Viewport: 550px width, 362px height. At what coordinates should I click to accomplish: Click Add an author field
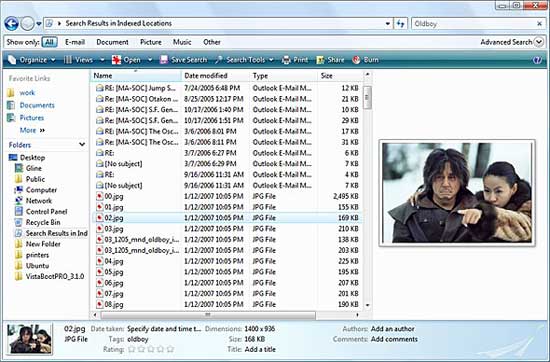click(393, 329)
